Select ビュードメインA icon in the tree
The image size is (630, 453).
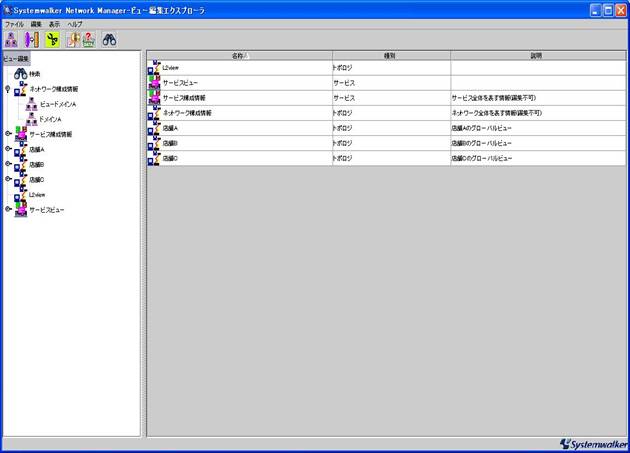(x=31, y=104)
